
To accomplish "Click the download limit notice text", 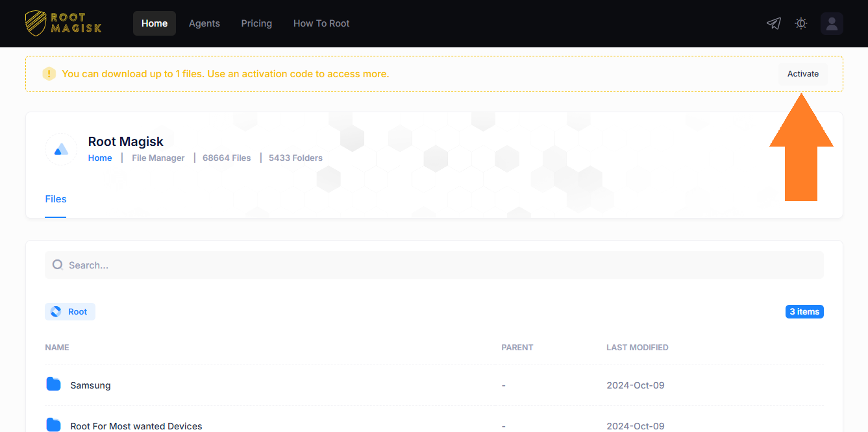I will (225, 74).
